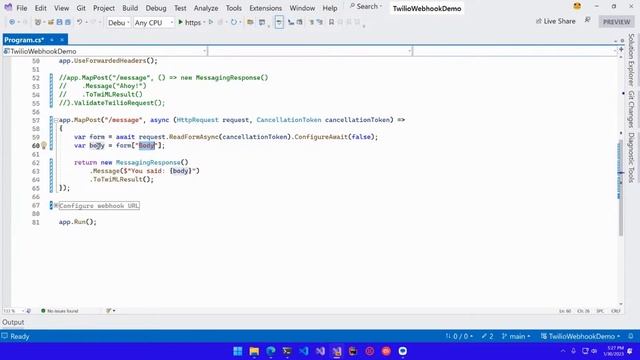Click 'app.UseForwardedHeaders();' on line 50

(108, 61)
